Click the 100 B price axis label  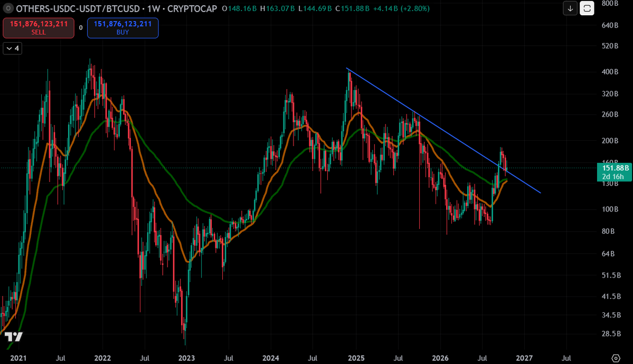tap(610, 209)
